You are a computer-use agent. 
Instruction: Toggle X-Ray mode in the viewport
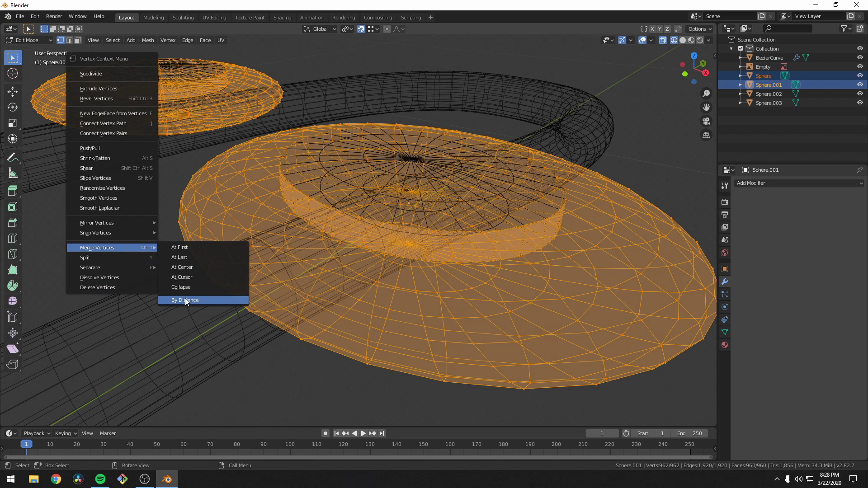coord(663,40)
